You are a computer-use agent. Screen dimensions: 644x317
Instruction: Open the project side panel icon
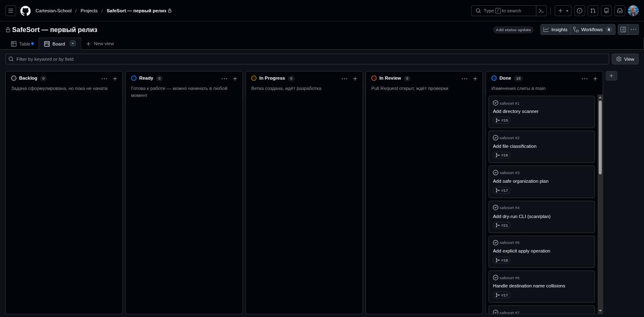pyautogui.click(x=623, y=30)
